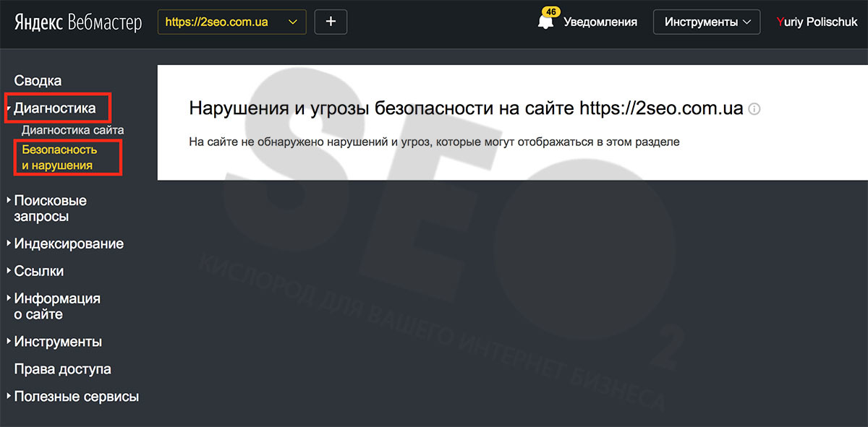This screenshot has height=427, width=868.
Task: Open the site selector dropdown https://2seo.com.ua
Action: pyautogui.click(x=231, y=22)
